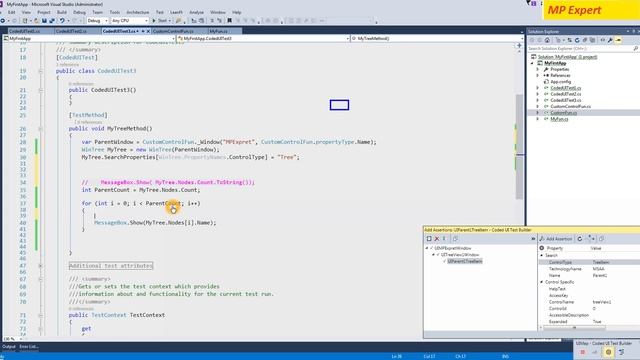Close the CodedUITest3.cs tab
Viewport: 640px width, 360px height.
pos(148,31)
